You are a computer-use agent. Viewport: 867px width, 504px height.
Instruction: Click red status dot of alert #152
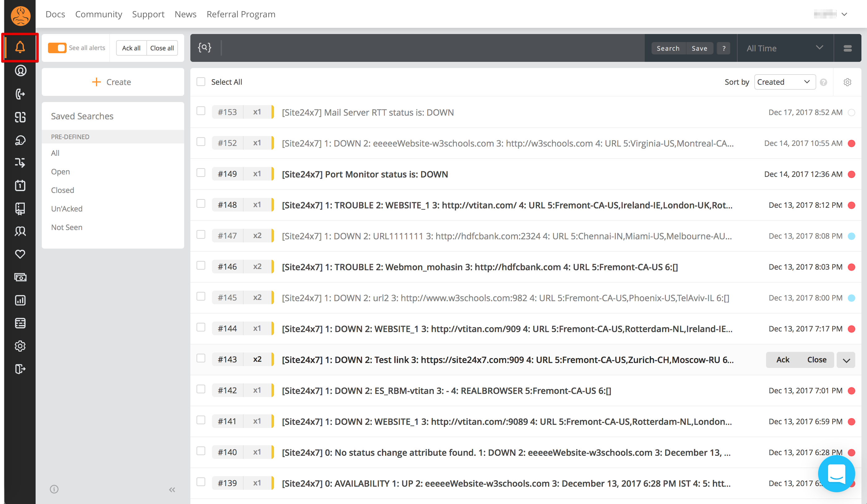click(852, 143)
